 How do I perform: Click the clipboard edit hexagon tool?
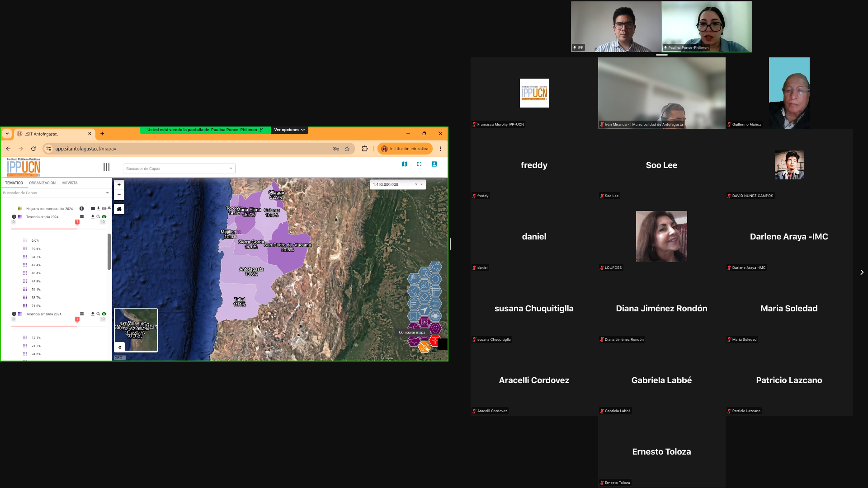(x=425, y=272)
